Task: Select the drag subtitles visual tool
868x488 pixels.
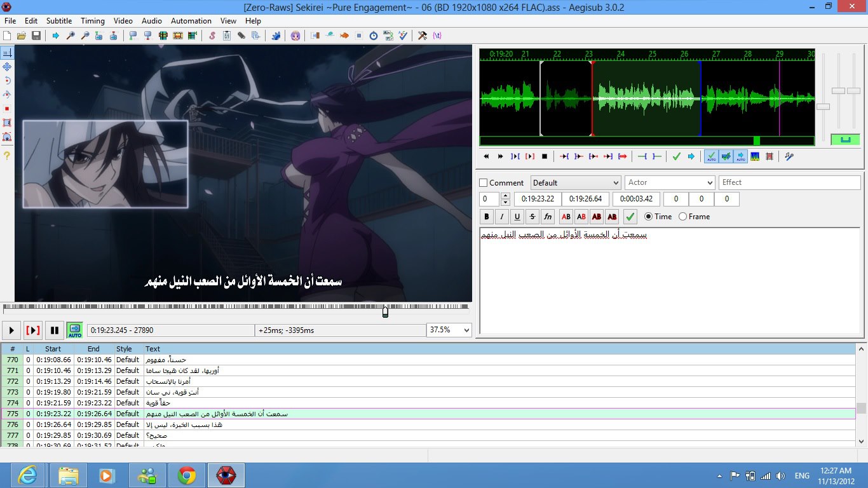Action: point(7,67)
